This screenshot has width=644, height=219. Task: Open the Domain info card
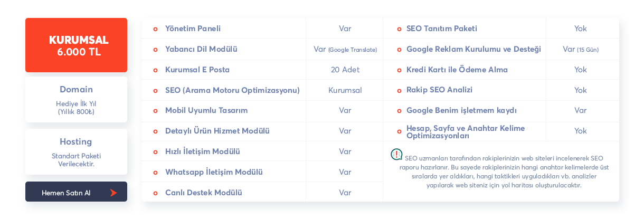point(76,100)
